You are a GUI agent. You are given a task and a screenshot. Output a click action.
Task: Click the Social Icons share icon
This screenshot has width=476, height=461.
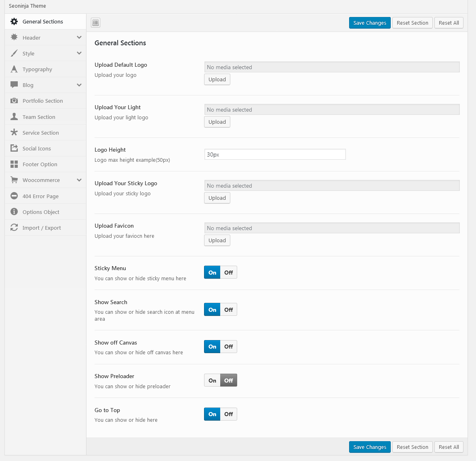tap(14, 148)
